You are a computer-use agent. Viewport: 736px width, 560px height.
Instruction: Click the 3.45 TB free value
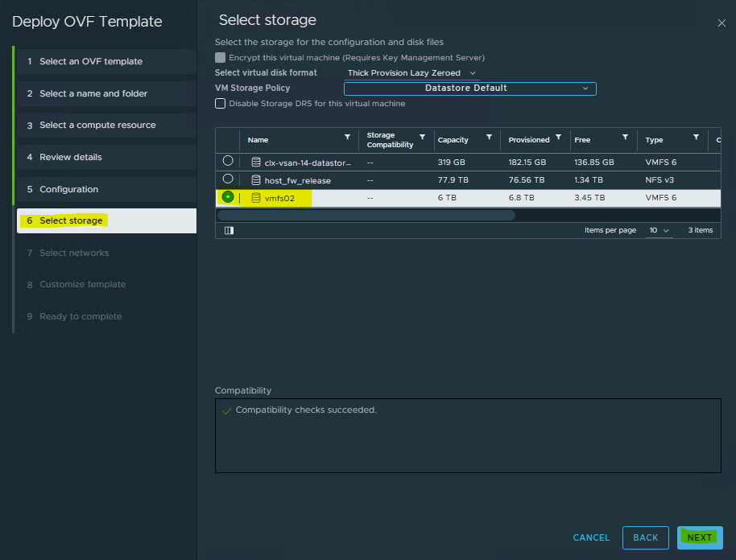point(589,198)
